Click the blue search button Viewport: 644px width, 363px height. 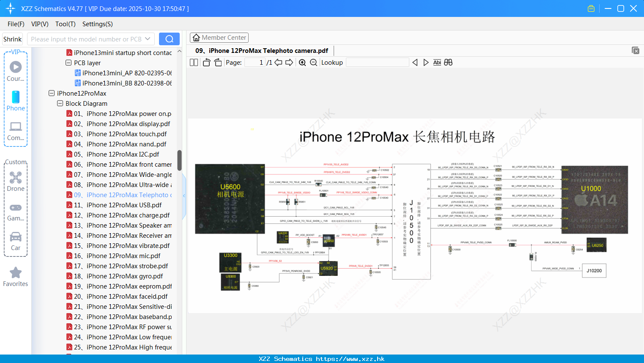point(169,39)
